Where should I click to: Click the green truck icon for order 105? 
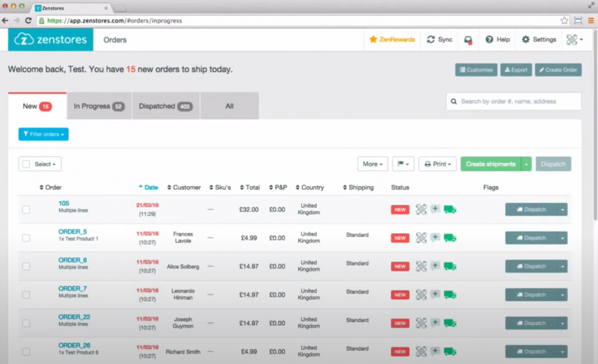click(x=450, y=209)
